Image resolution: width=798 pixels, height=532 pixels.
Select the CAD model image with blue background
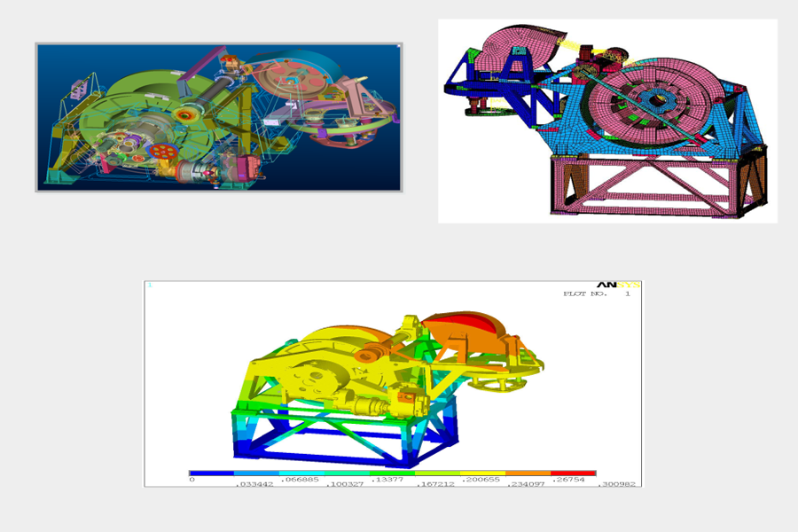pos(218,116)
